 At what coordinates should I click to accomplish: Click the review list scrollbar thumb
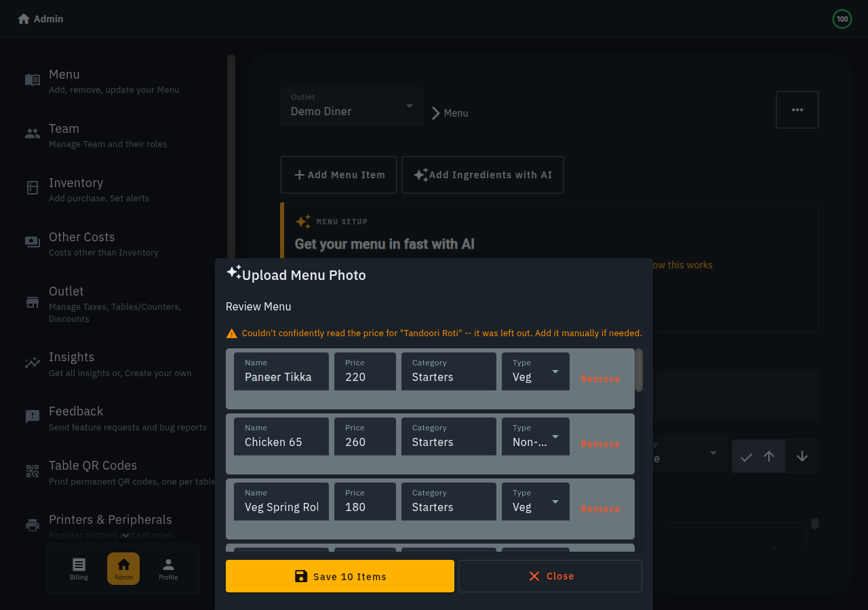click(639, 370)
